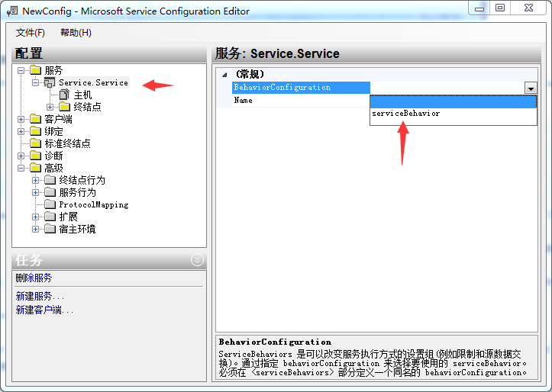Click the 主机 document icon
Viewport: 552px width, 392px height.
point(64,95)
